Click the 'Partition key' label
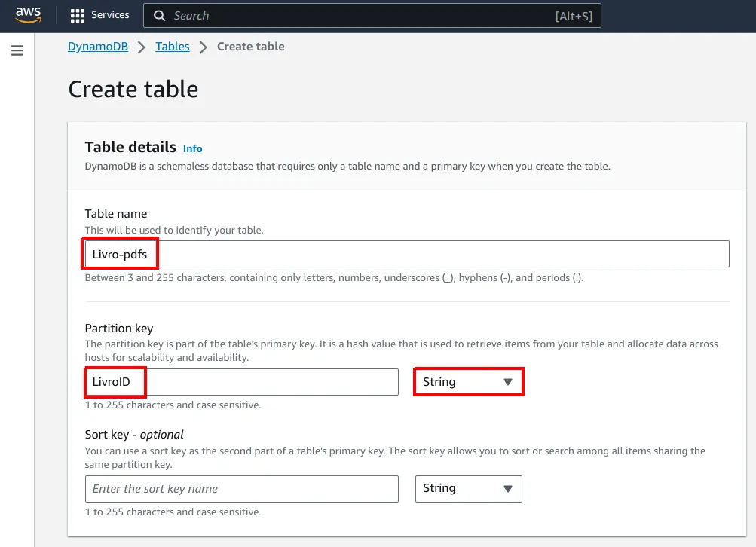This screenshot has width=756, height=547. [x=119, y=329]
